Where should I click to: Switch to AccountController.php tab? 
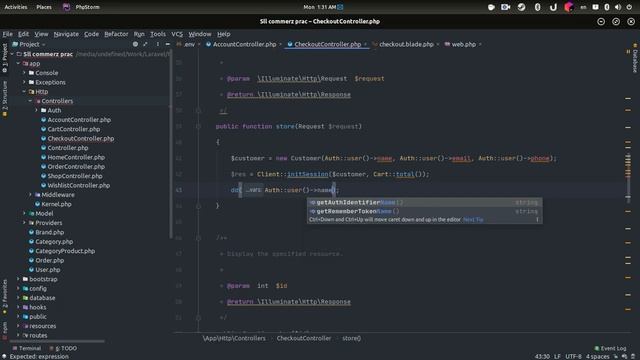pos(244,44)
